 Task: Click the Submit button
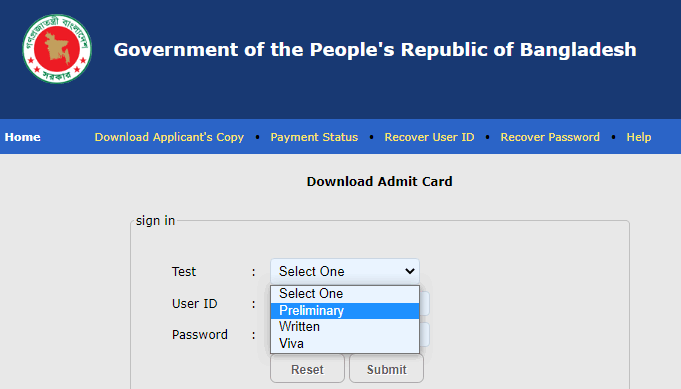387,369
